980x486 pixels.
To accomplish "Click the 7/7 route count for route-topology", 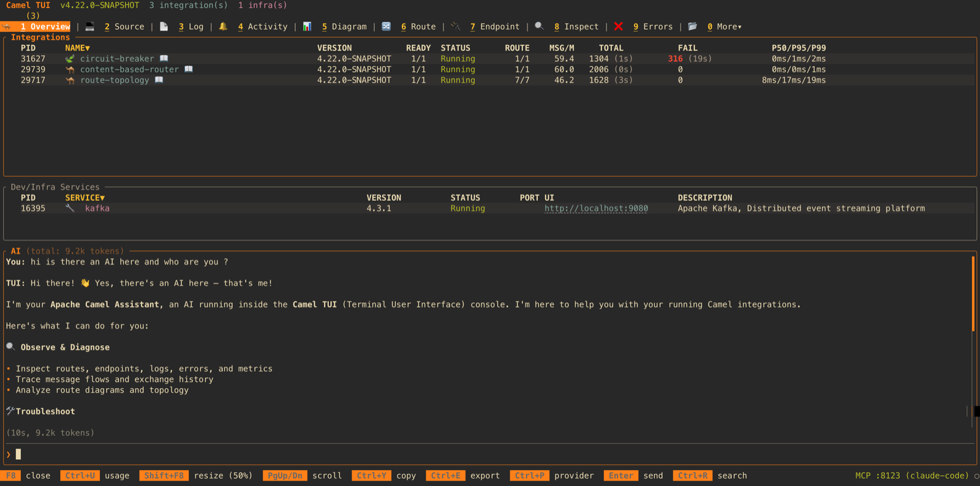I will (522, 80).
